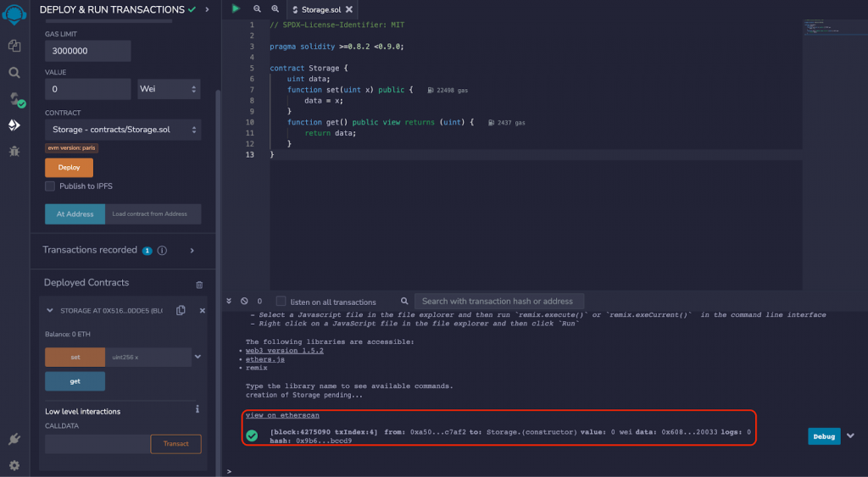Click the Gas Limit input field
Screen dimensions: 868x477
(88, 51)
